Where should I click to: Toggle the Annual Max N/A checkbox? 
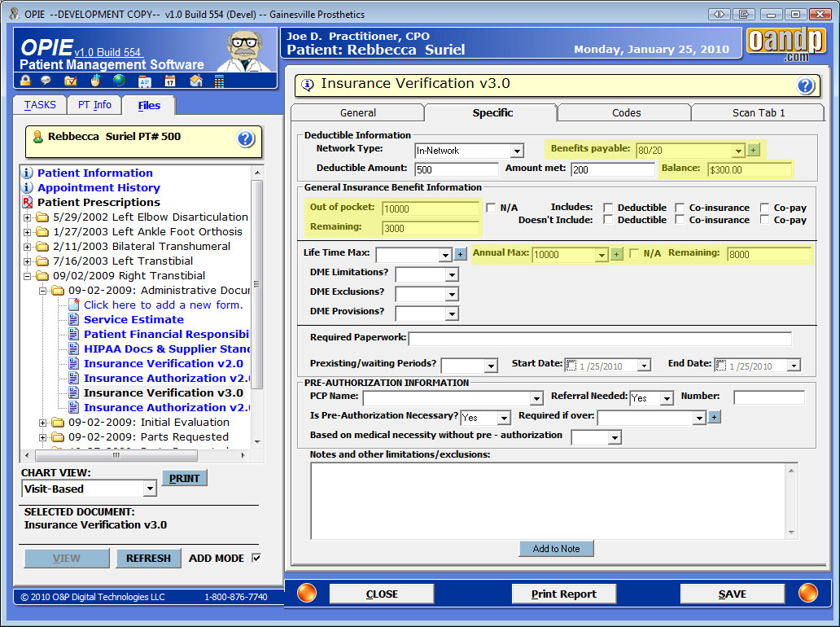pyautogui.click(x=634, y=253)
